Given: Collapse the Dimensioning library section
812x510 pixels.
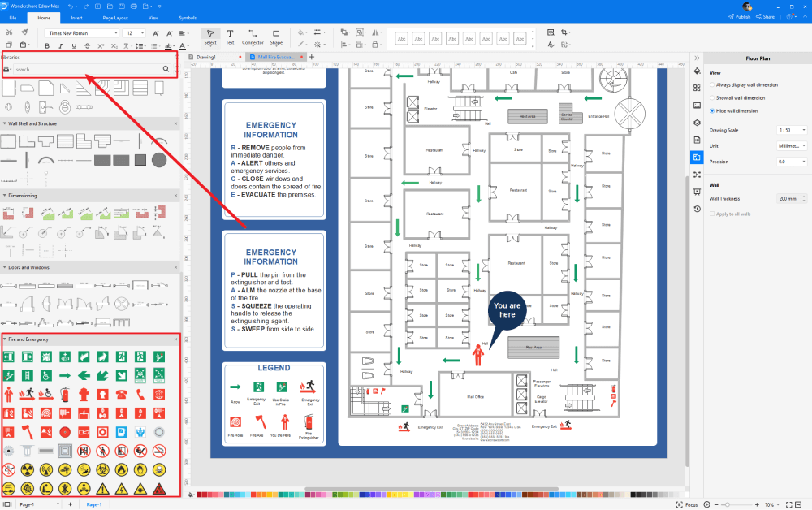Looking at the screenshot, I should [5, 196].
